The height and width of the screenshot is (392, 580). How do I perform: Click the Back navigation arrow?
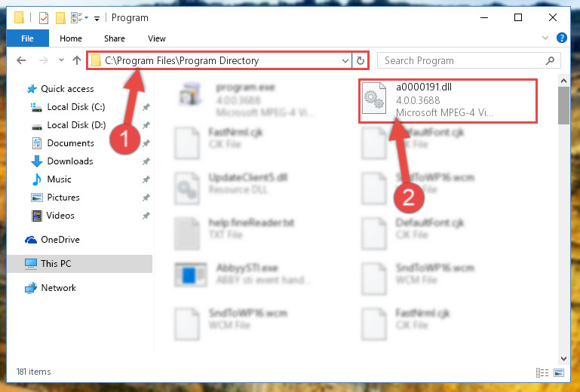[21, 60]
